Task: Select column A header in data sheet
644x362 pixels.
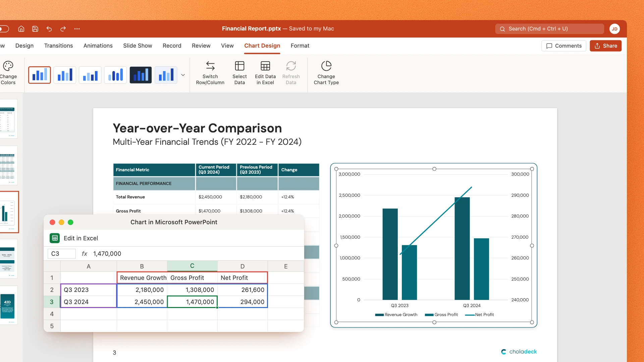Action: point(89,266)
